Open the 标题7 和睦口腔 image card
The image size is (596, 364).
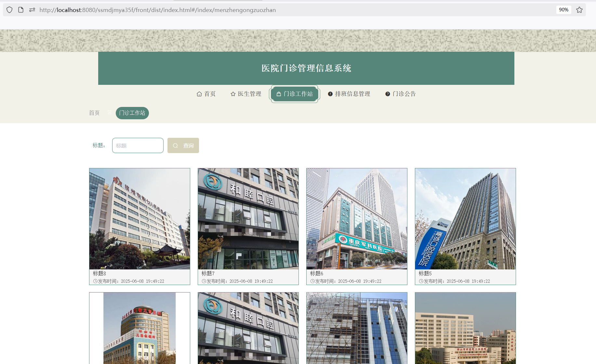tap(248, 219)
